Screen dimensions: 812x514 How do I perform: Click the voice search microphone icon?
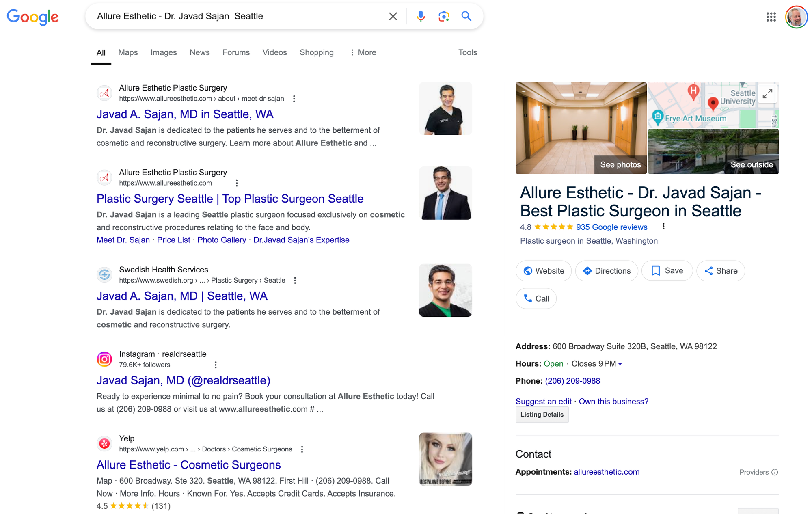click(421, 16)
